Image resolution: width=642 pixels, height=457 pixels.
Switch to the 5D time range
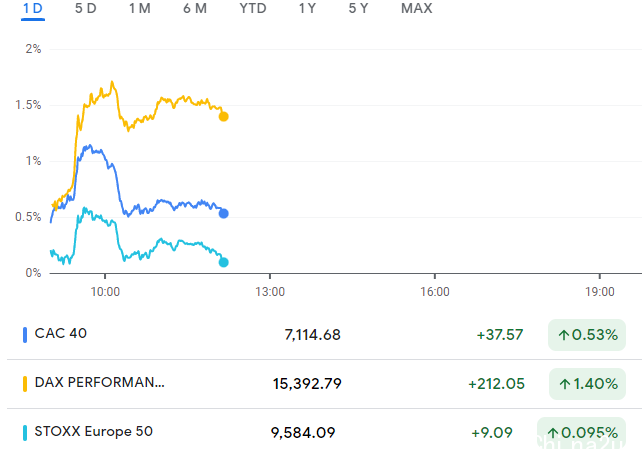click(86, 9)
